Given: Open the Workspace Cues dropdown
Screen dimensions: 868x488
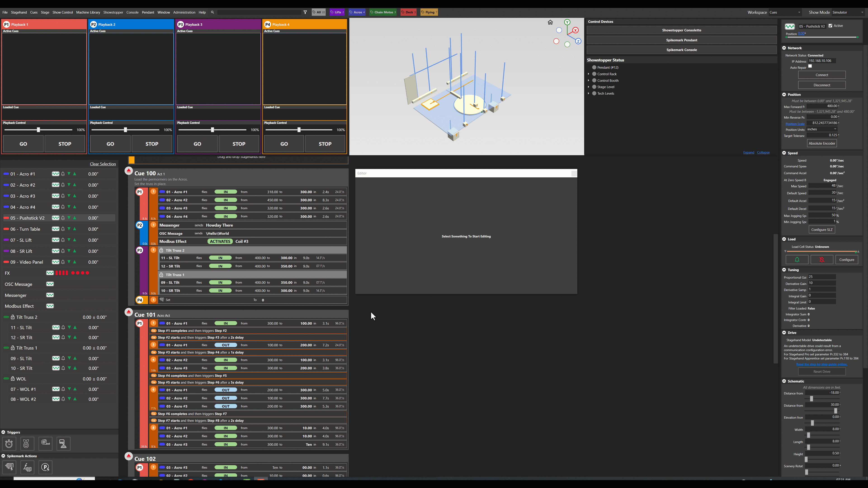Looking at the screenshot, I should (x=785, y=12).
